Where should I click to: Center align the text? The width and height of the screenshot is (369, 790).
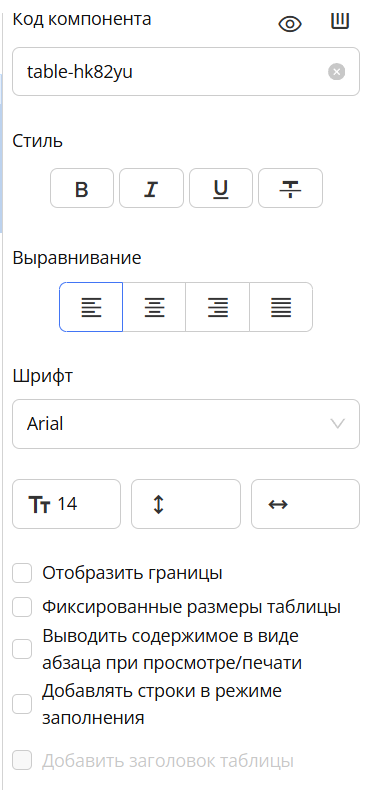click(x=154, y=307)
